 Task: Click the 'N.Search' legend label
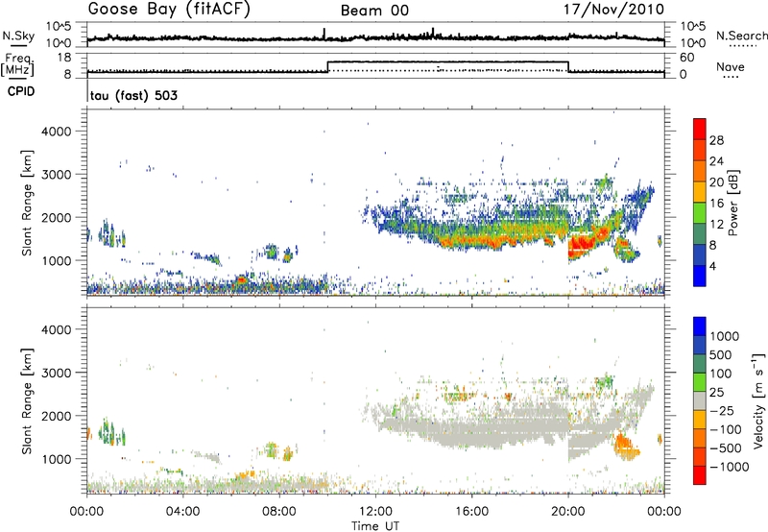742,36
